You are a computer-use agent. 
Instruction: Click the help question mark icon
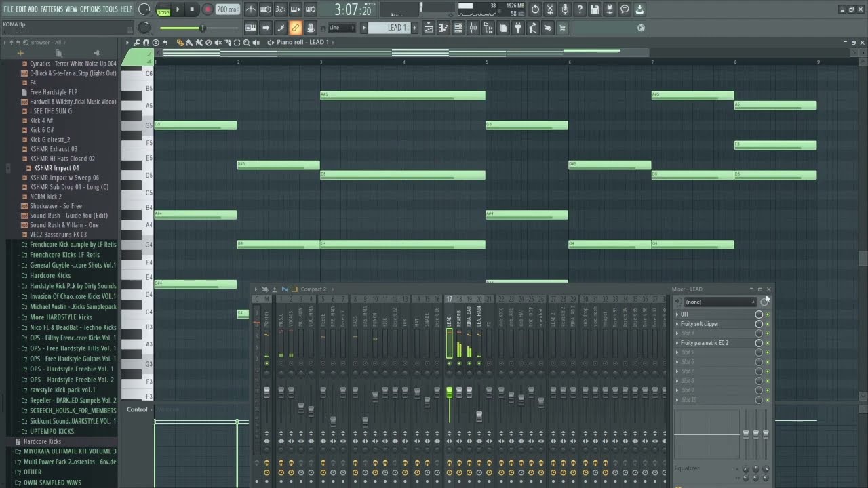(580, 9)
